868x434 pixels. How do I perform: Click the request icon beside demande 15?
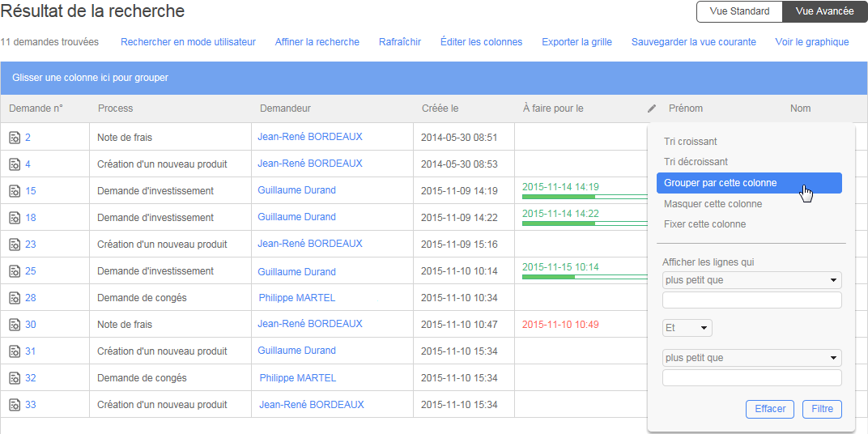click(x=15, y=191)
